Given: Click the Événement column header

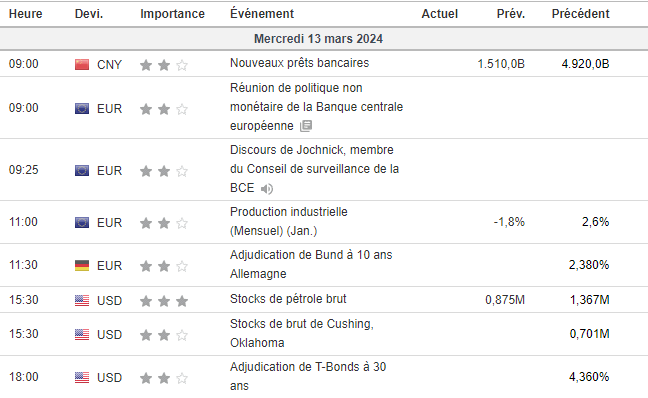Looking at the screenshot, I should (262, 14).
